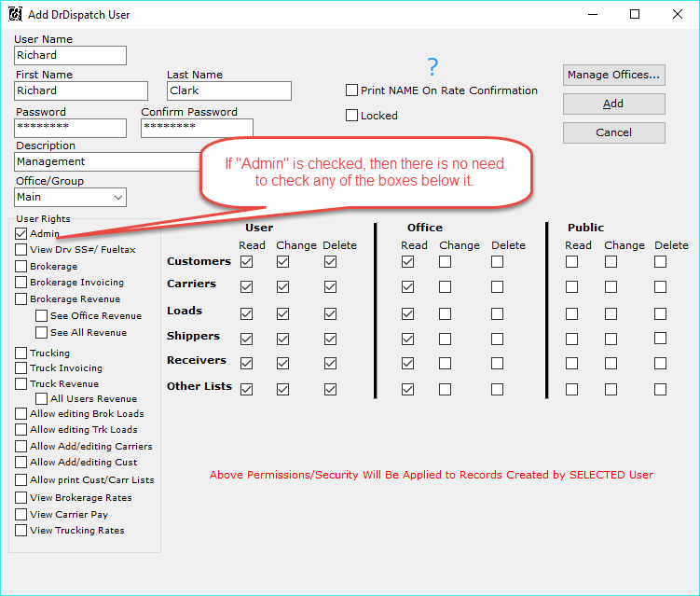Check View Trucking Rates
Screen dimensions: 700x596
click(21, 531)
